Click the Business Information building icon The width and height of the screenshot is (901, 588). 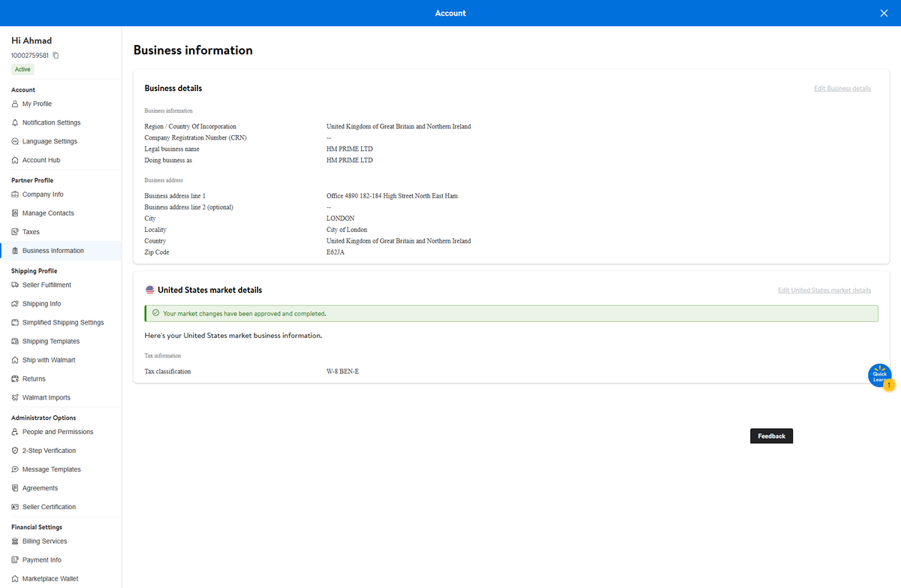(15, 251)
